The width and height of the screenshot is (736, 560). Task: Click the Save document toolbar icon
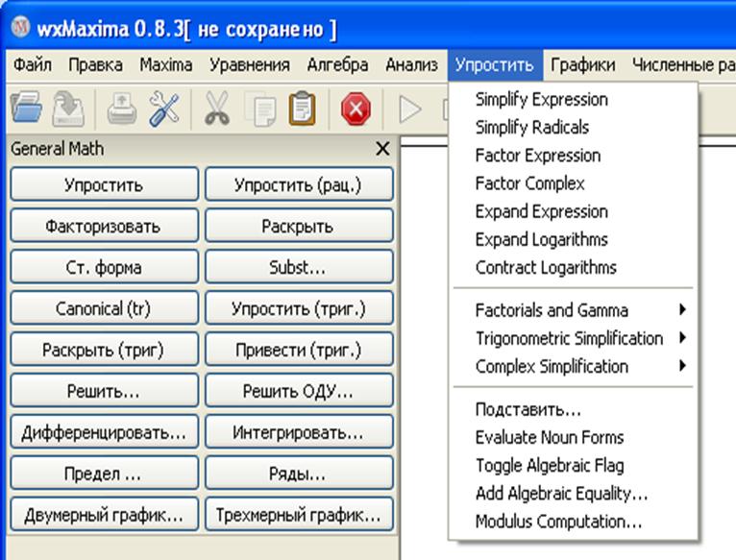[x=68, y=109]
